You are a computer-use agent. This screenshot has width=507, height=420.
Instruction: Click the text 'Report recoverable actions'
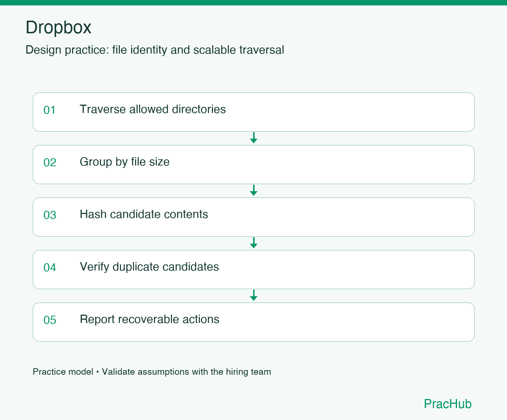150,319
